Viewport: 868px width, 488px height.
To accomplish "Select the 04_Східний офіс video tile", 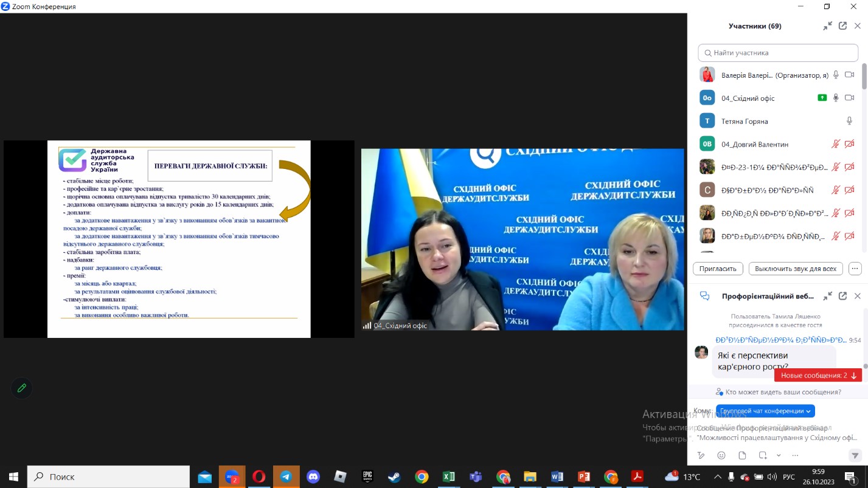I will (x=523, y=239).
